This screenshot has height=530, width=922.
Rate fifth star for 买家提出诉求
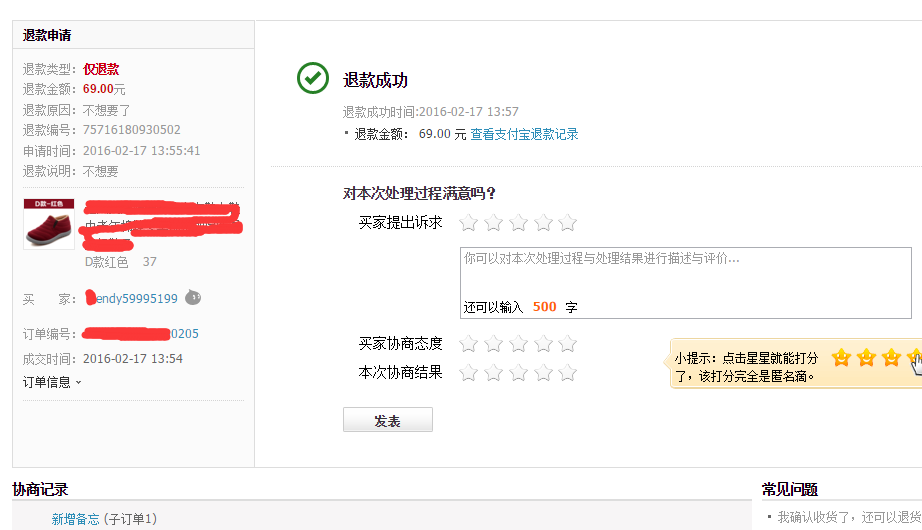[567, 223]
